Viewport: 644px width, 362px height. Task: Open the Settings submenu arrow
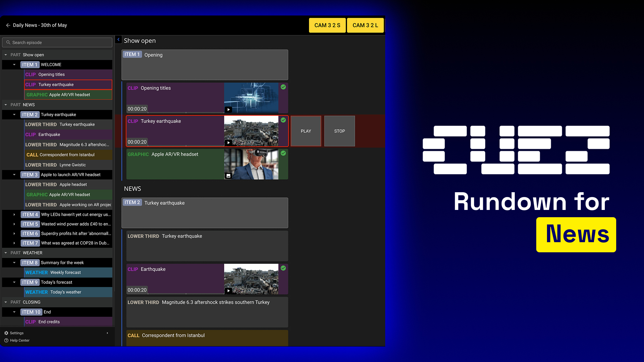pyautogui.click(x=107, y=333)
